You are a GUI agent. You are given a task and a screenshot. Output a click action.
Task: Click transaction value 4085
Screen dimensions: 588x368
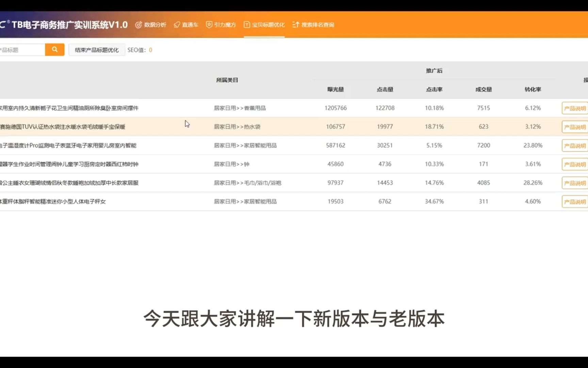484,183
